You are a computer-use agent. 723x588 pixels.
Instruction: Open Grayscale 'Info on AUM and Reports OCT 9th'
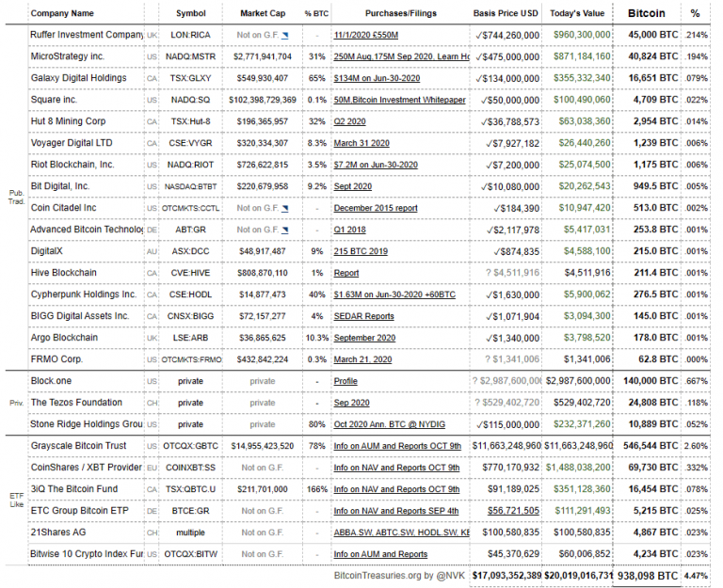point(397,446)
